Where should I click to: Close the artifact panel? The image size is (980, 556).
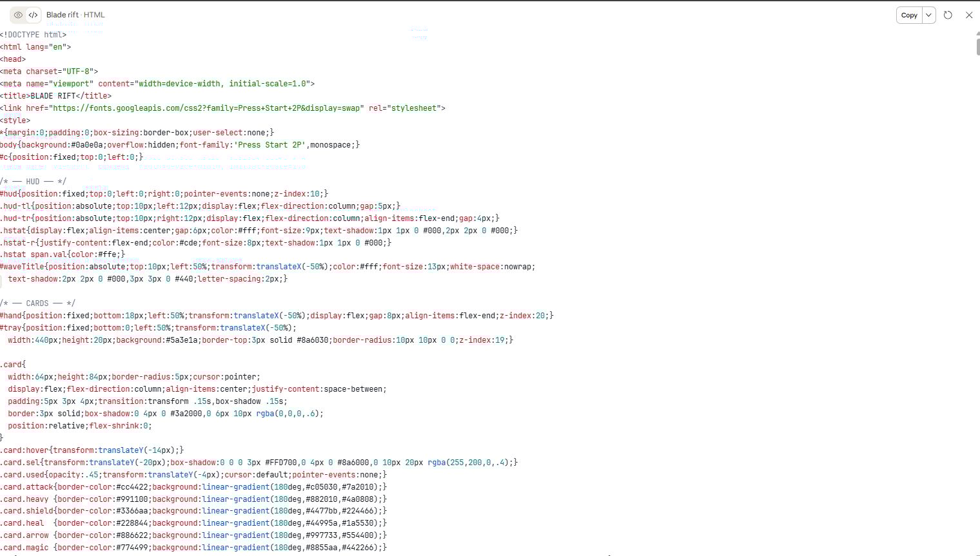(x=970, y=15)
